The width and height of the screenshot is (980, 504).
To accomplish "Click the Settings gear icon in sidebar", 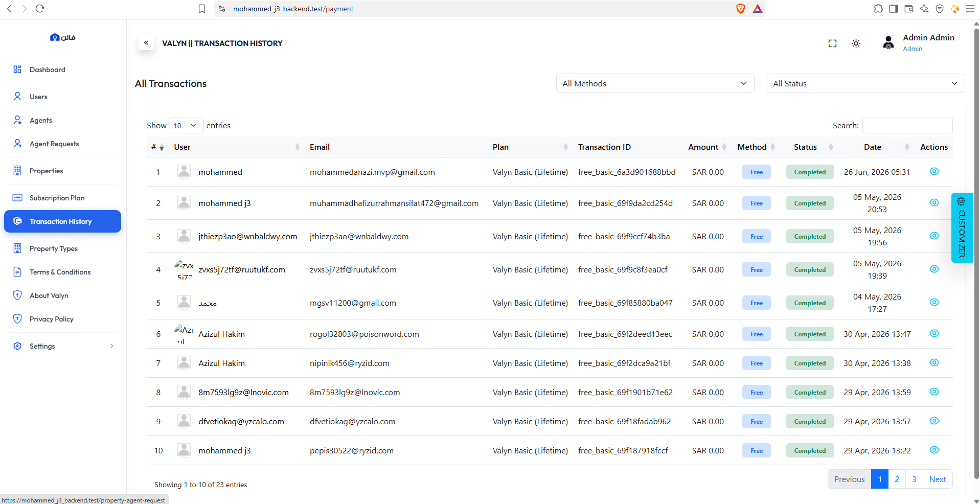I will coord(17,346).
